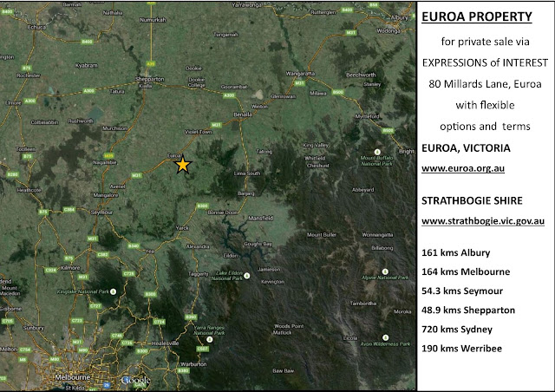Click the Lima South label on the map
The height and width of the screenshot is (392, 555).
[x=247, y=173]
